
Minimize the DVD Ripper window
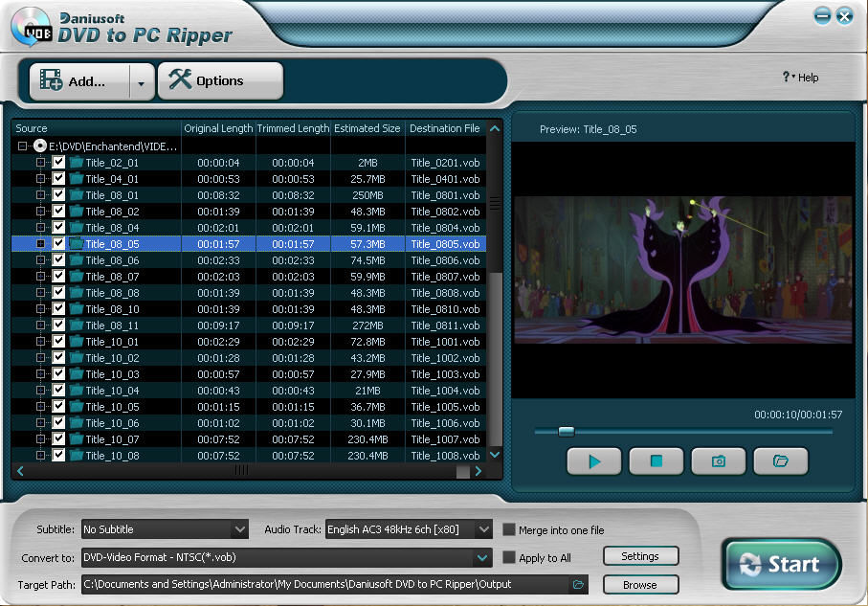[822, 15]
